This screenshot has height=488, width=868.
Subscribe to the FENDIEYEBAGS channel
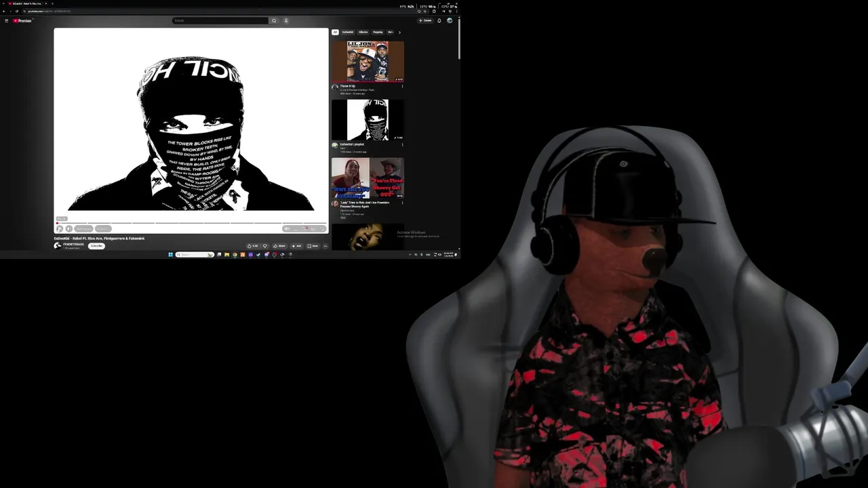(96, 246)
